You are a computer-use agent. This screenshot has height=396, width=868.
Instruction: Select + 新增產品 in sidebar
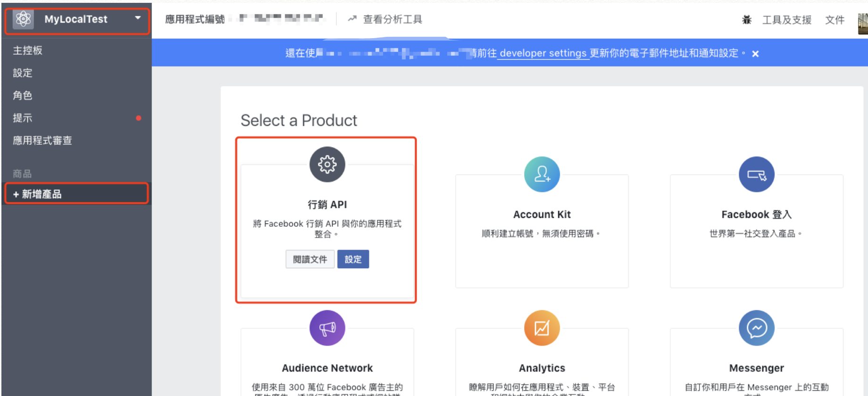click(76, 194)
